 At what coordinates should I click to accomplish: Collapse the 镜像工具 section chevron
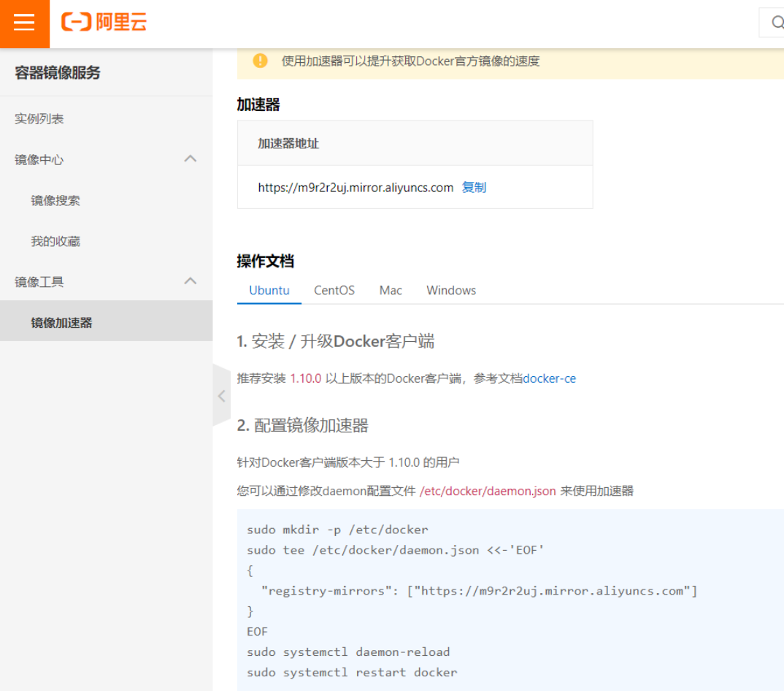(190, 281)
